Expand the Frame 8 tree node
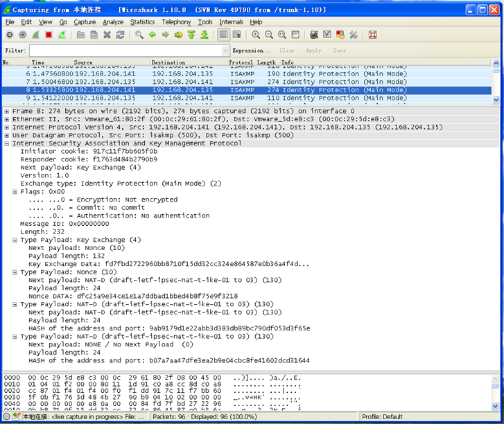This screenshot has width=504, height=424. tap(7, 111)
